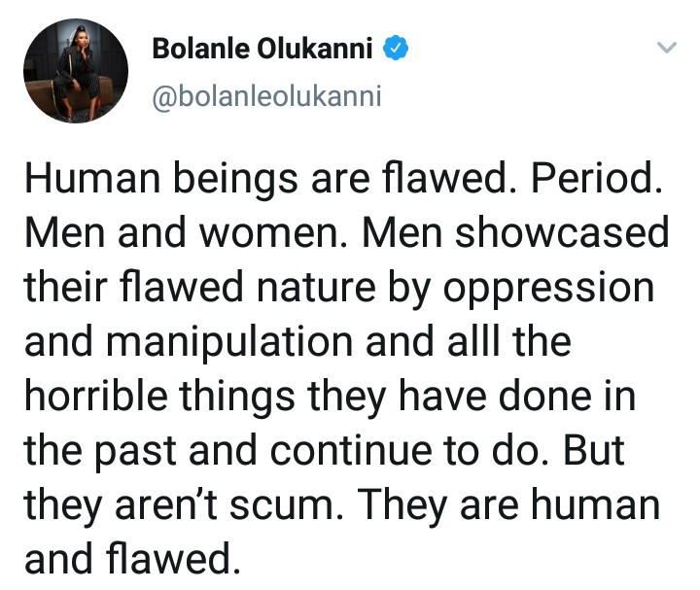Click the phrase 'continue to do.'
The width and height of the screenshot is (700, 590).
tap(409, 450)
